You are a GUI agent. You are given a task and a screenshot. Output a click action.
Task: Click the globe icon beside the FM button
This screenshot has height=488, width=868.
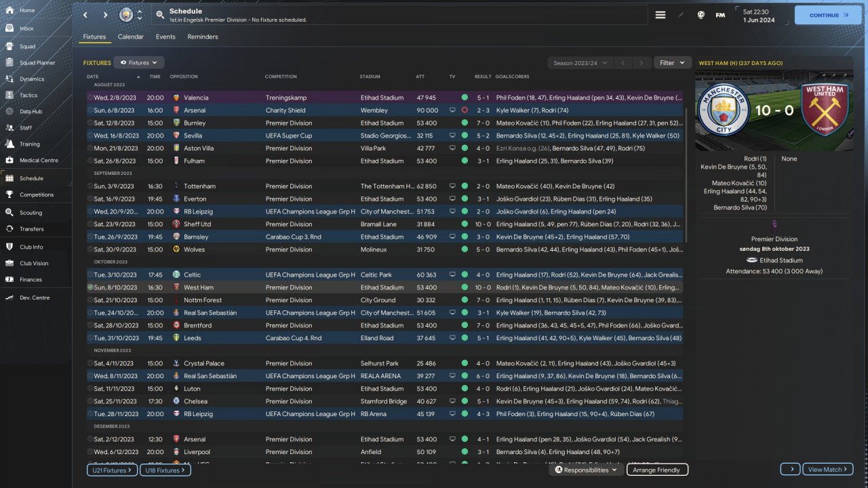coord(701,15)
